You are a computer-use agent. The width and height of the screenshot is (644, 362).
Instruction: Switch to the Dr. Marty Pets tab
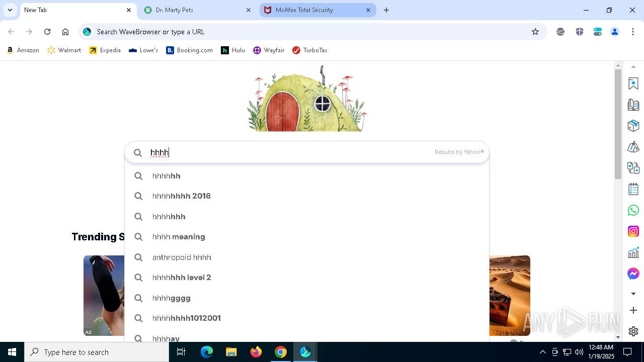[x=198, y=10]
